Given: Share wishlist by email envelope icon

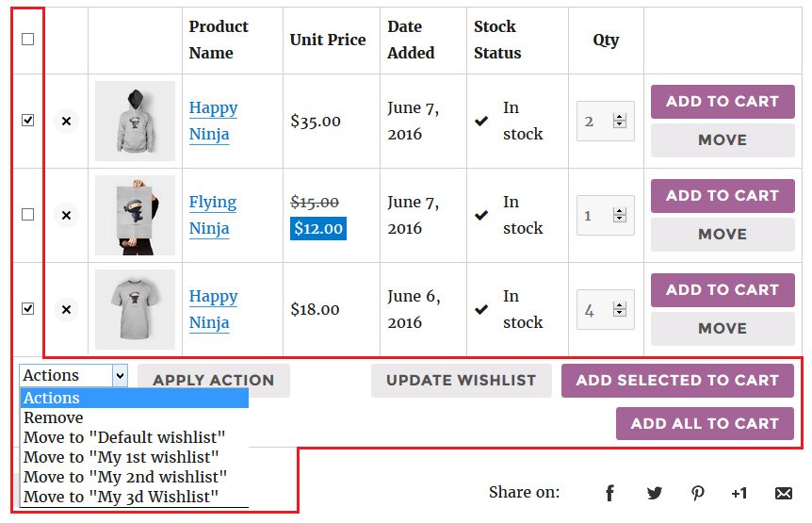Looking at the screenshot, I should [784, 493].
